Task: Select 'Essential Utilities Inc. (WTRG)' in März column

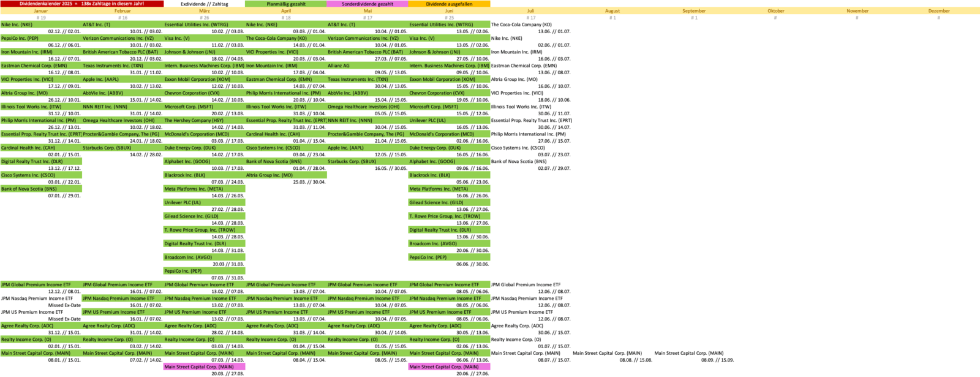Action: (x=204, y=25)
